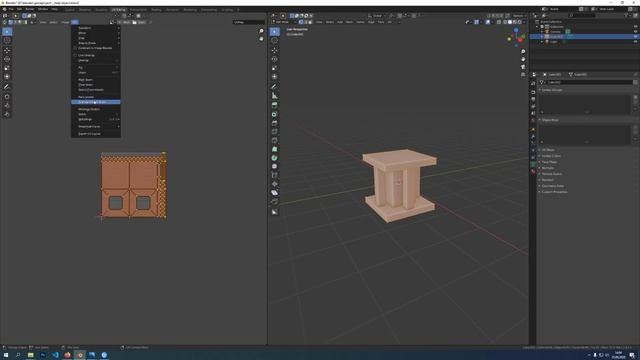
Task: Toggle visibility eye for Camera in outliner
Action: pos(636,31)
